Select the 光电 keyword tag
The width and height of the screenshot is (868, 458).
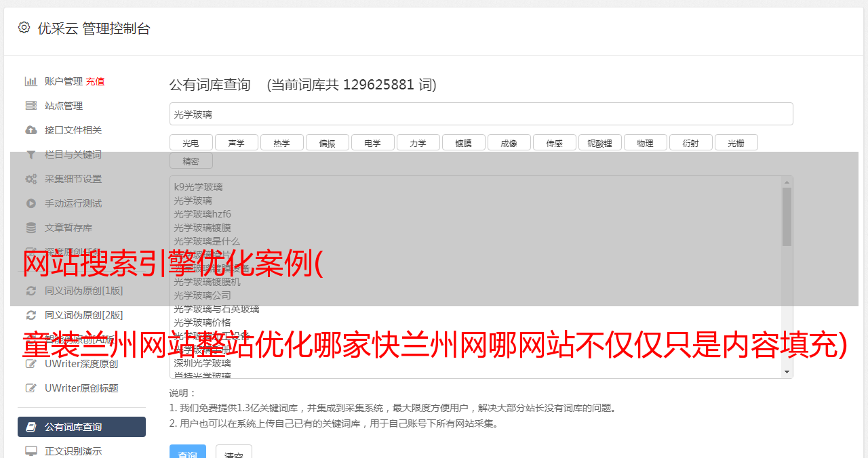pyautogui.click(x=191, y=142)
